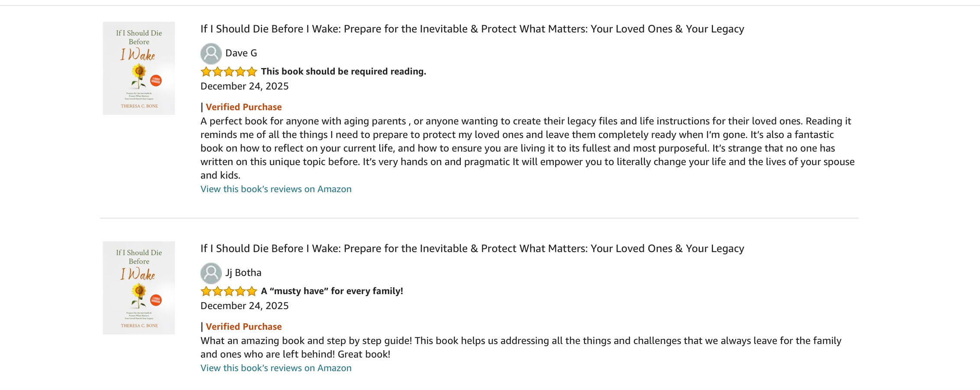Open book cover thumbnail beside Dave G's review

[139, 68]
